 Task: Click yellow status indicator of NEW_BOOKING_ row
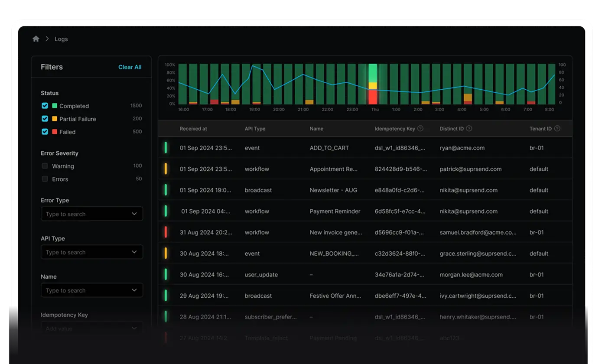point(166,253)
